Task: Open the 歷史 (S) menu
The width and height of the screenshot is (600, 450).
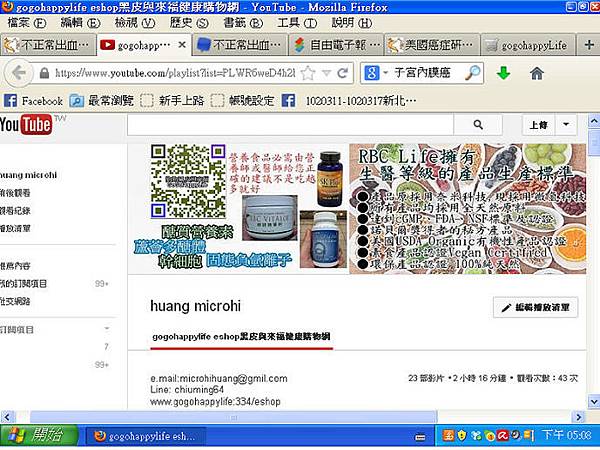Action: coord(189,23)
